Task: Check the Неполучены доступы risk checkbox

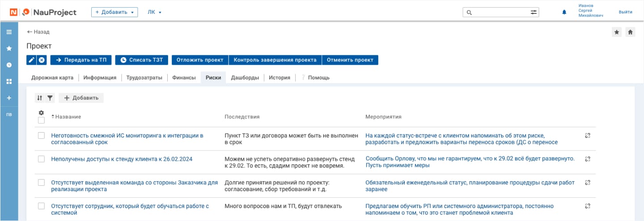Action: pos(41,158)
